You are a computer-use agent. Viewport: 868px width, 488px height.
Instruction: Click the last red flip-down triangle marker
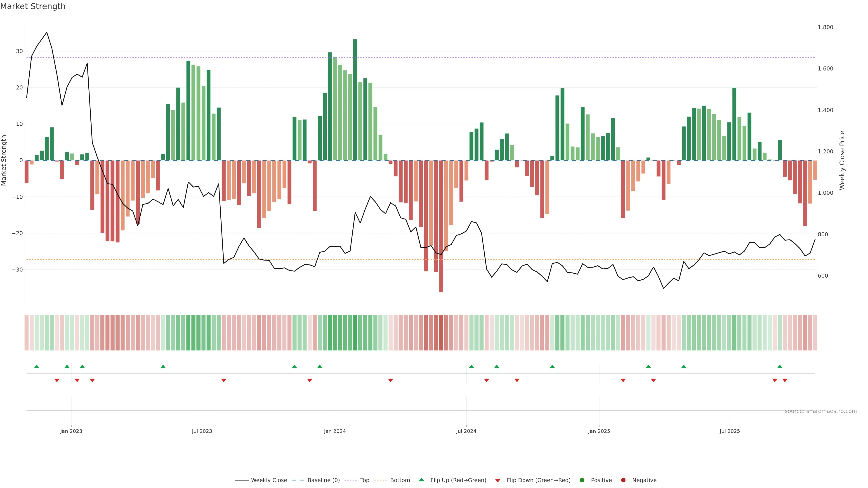point(785,380)
